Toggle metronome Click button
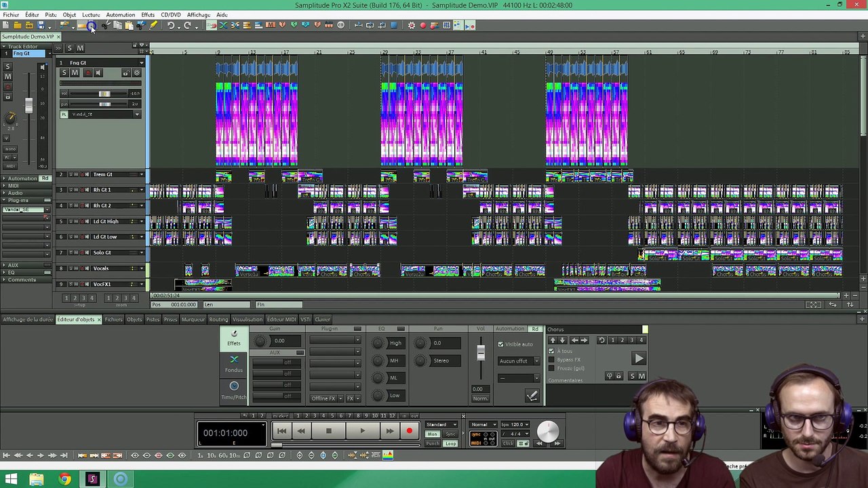This screenshot has width=868, height=488. click(x=508, y=443)
